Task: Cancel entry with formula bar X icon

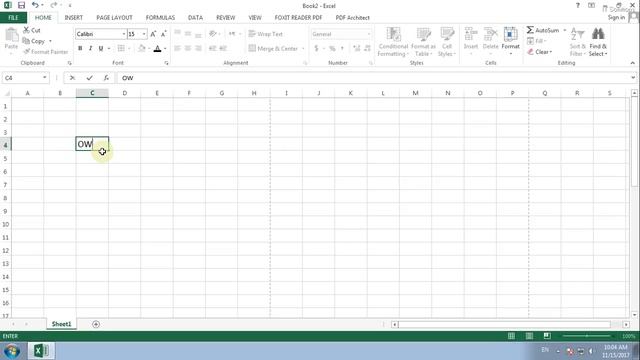Action: [72, 78]
